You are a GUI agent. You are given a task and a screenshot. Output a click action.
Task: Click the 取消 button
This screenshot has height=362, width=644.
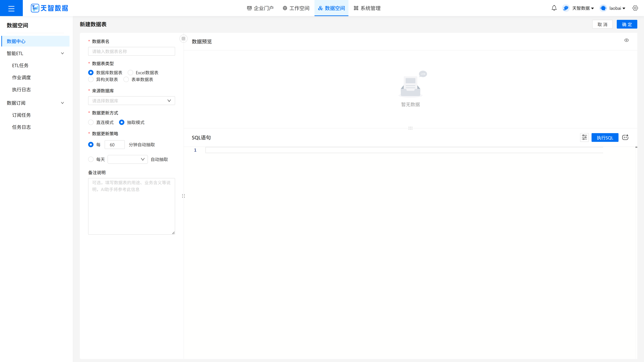click(602, 24)
